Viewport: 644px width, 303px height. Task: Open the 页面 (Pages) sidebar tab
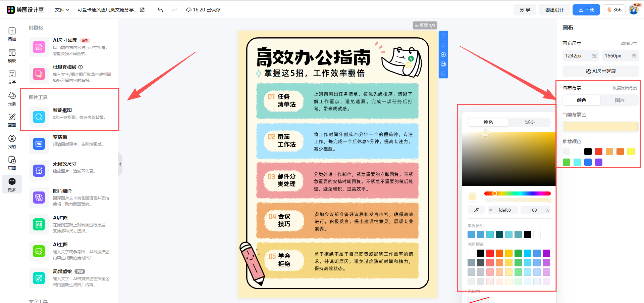click(12, 163)
